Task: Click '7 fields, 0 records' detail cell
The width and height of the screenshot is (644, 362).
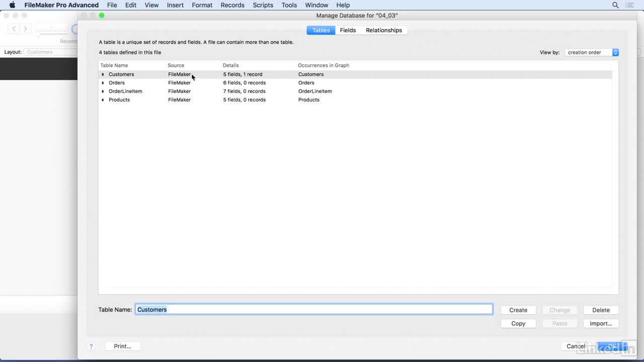Action: 245,92
